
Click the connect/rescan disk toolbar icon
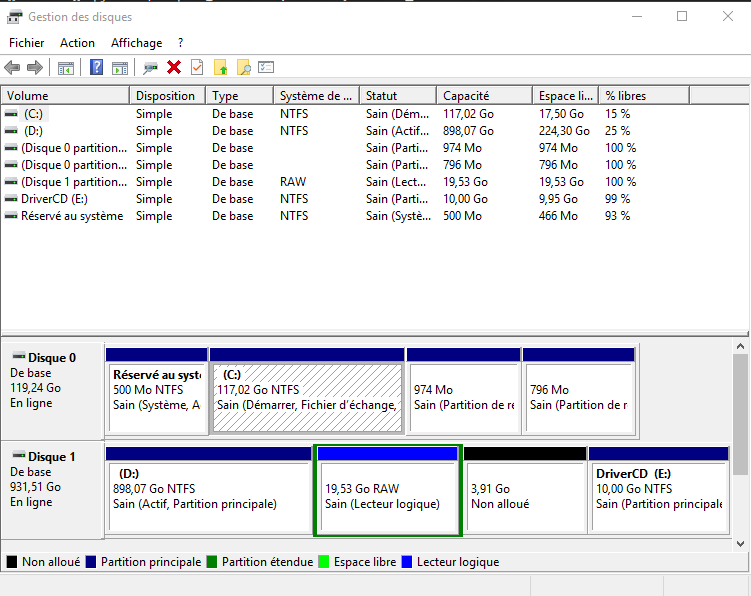[150, 68]
